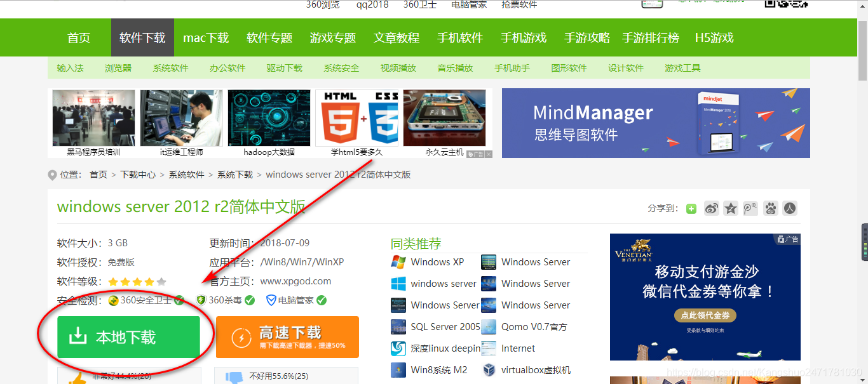Open the 手游排行榜 navigation tab
The height and width of the screenshot is (384, 868).
tap(651, 38)
